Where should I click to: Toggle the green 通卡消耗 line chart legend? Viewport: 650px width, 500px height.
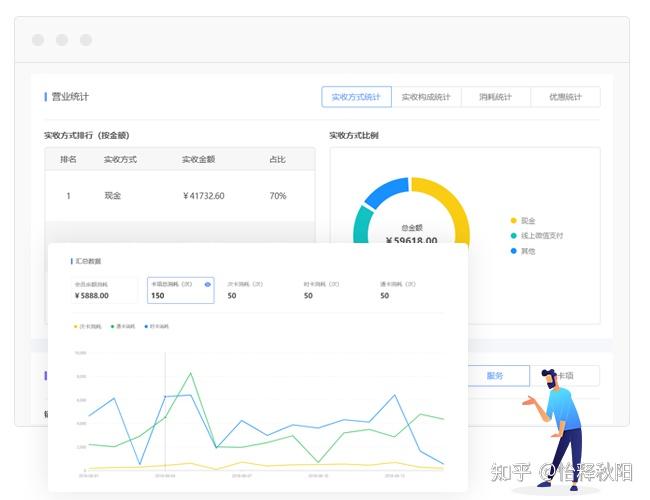pos(123,327)
